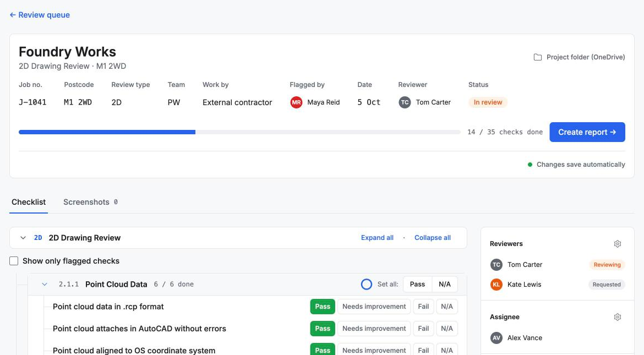
Task: Set all Point Cloud checks to Pass
Action: pyautogui.click(x=417, y=285)
